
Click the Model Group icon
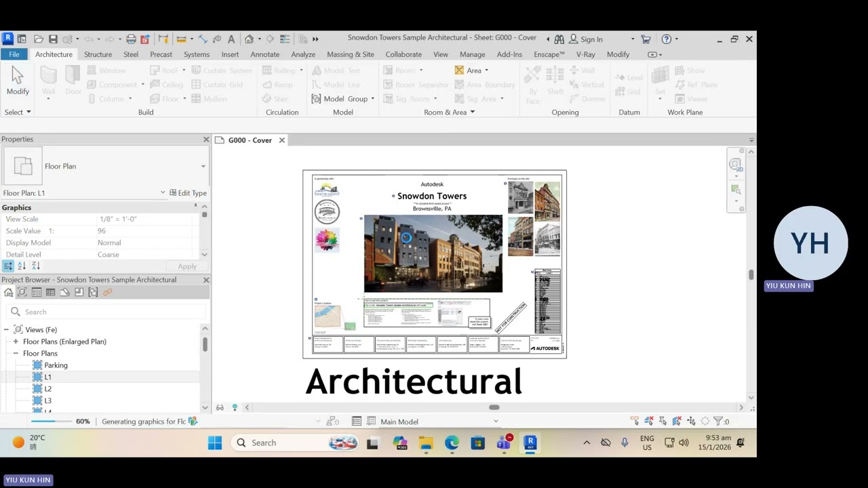316,98
